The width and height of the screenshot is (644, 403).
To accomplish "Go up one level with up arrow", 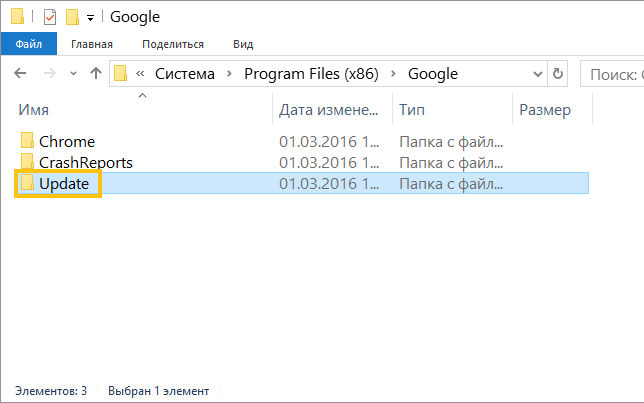I will (x=96, y=73).
